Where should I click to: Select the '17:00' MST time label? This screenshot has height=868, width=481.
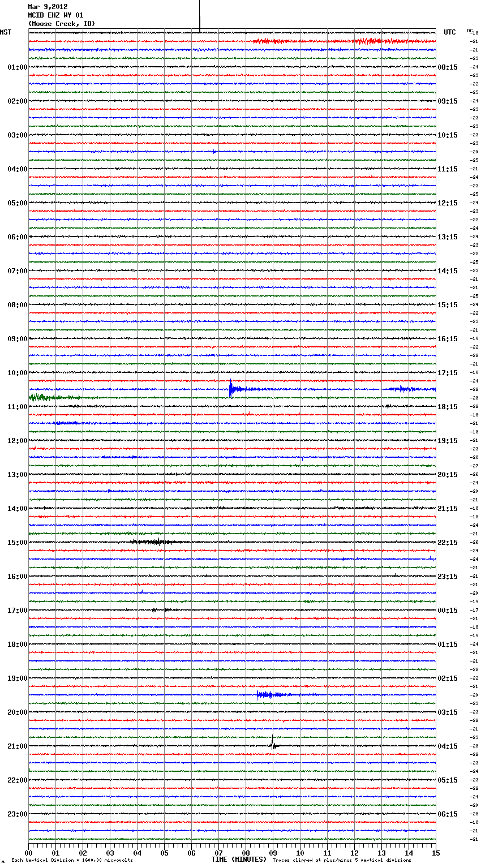[x=17, y=611]
